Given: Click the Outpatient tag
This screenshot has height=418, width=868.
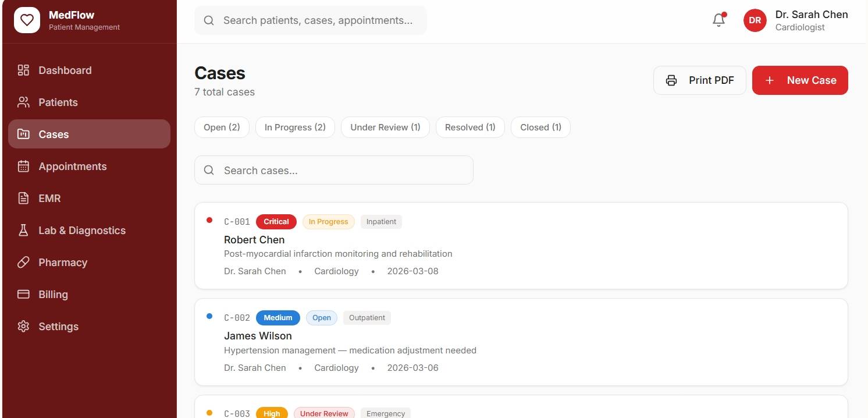Looking at the screenshot, I should tap(367, 318).
